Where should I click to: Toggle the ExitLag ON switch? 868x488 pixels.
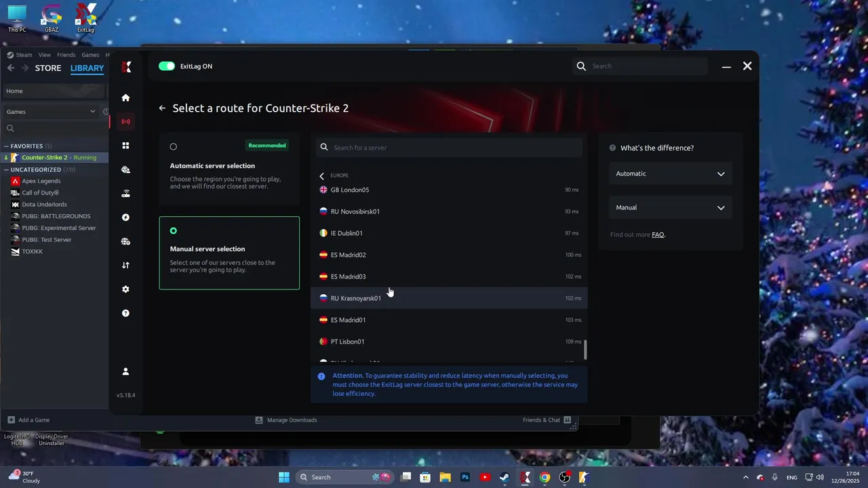[167, 66]
